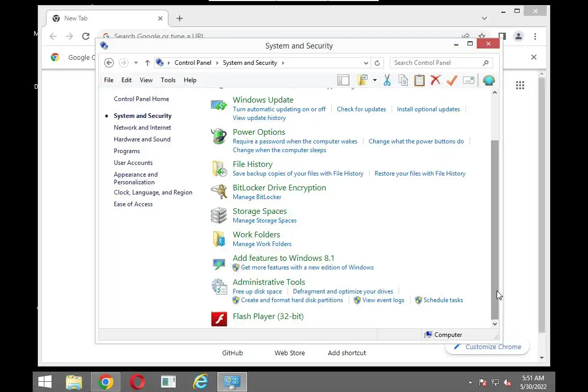Image resolution: width=588 pixels, height=392 pixels.
Task: Click the File History folder icon
Action: coord(219,168)
